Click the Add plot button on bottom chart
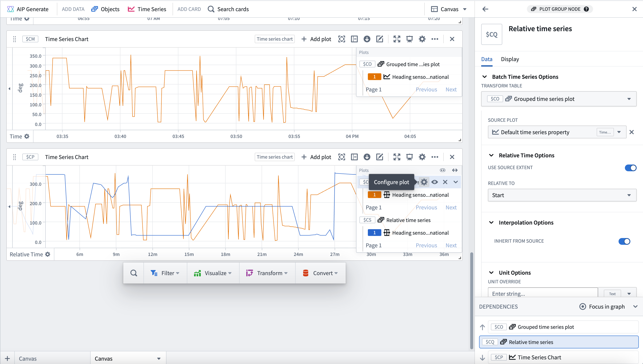 click(x=316, y=157)
